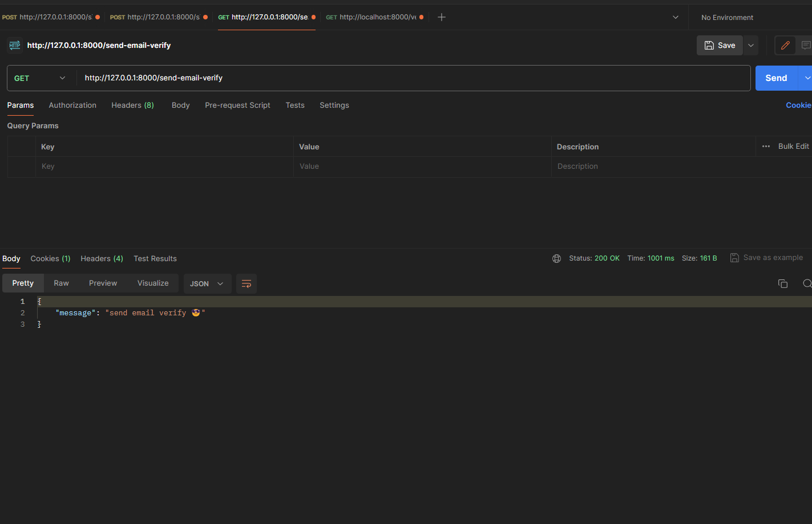Click the Status 200 OK text
This screenshot has height=524, width=812.
coord(594,258)
